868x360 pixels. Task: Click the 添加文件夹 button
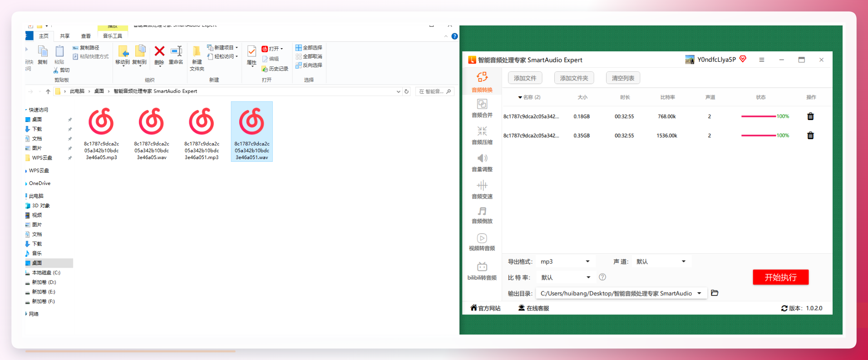(574, 78)
